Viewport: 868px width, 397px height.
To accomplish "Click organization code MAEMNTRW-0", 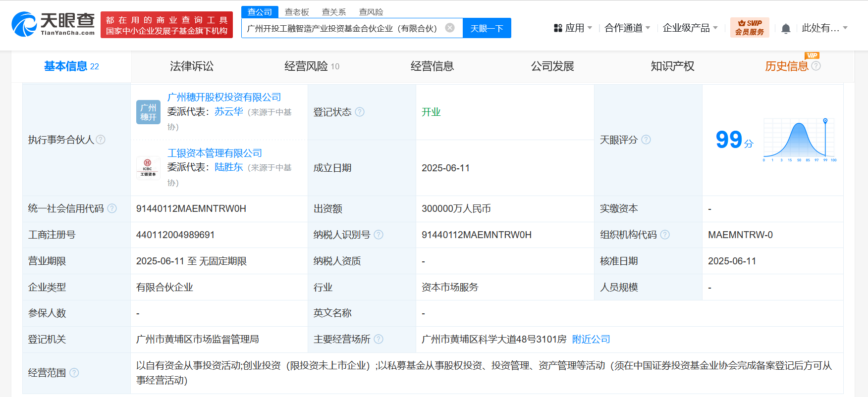I will (740, 235).
